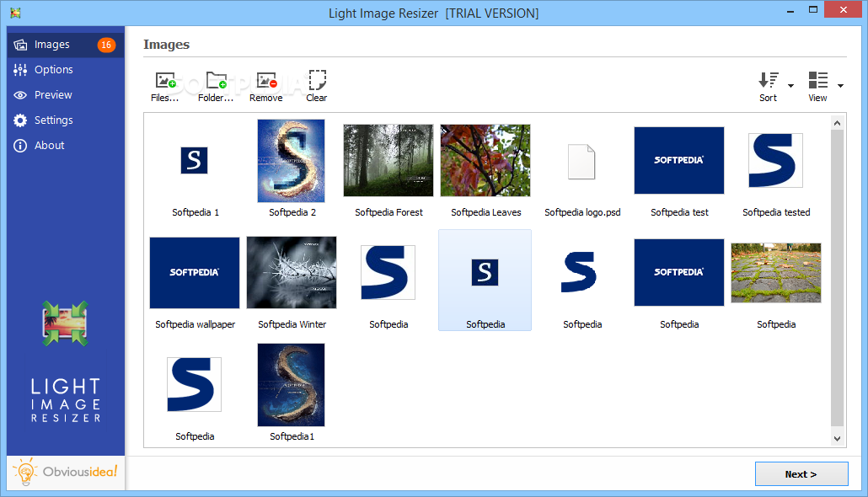The height and width of the screenshot is (497, 868).
Task: Click the Preview eye icon in sidebar
Action: click(20, 95)
